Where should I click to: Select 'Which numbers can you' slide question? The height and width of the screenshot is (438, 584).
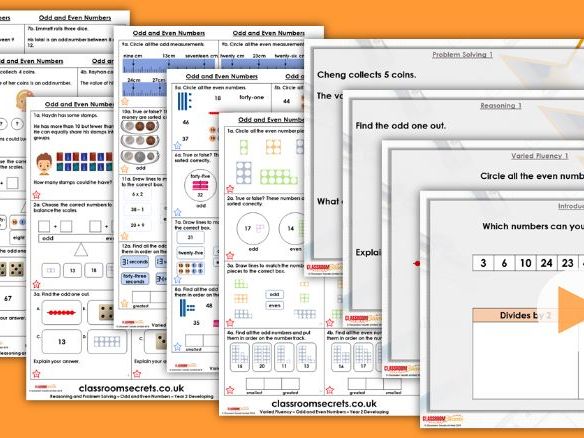pyautogui.click(x=533, y=226)
